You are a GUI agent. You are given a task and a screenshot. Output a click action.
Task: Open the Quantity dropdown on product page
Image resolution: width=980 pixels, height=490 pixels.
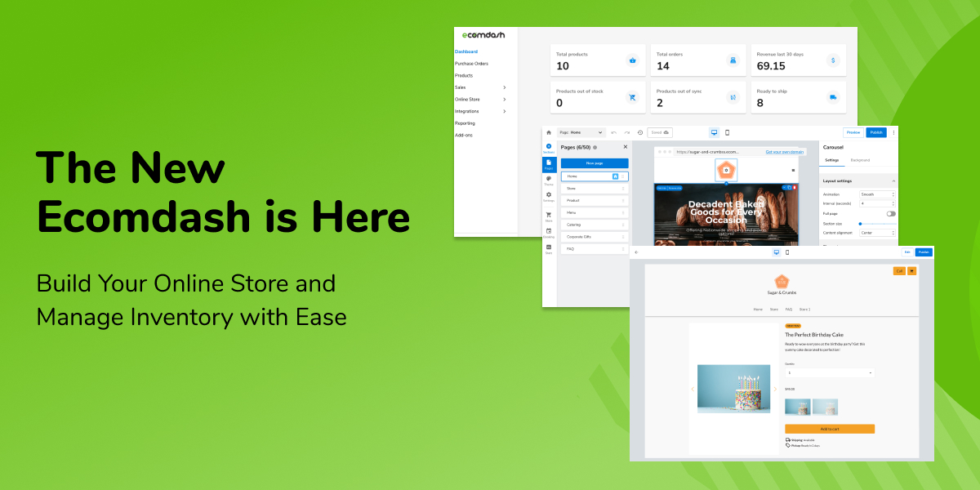coord(830,372)
